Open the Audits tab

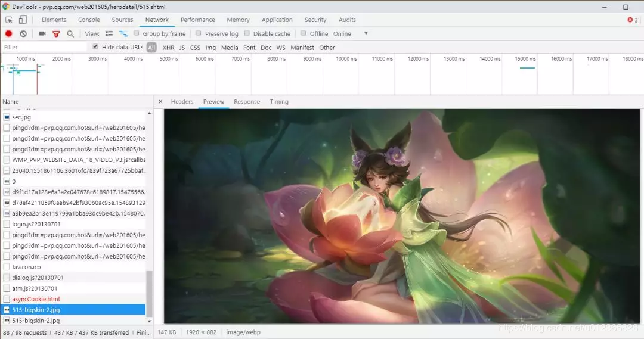pyautogui.click(x=347, y=20)
